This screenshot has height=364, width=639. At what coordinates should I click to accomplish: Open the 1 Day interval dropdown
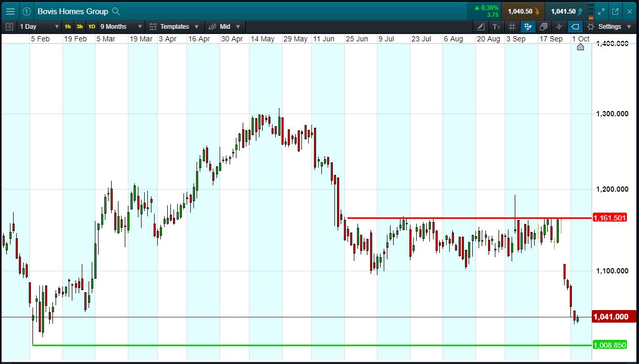39,26
